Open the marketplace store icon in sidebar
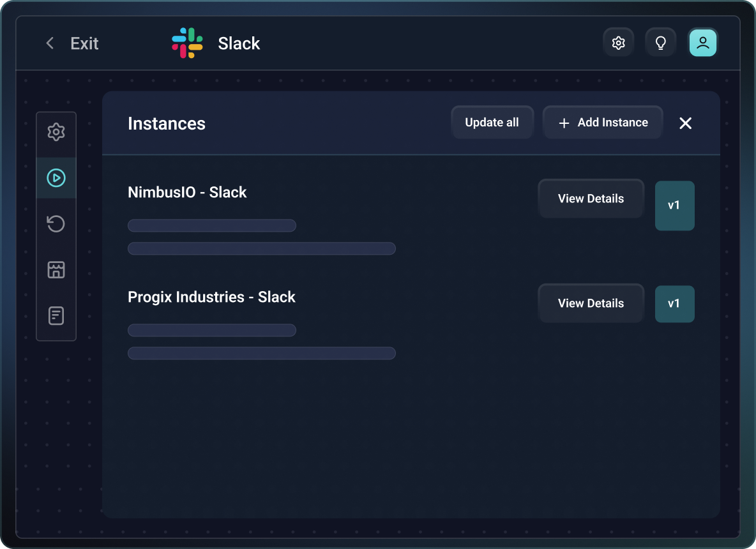 [56, 270]
